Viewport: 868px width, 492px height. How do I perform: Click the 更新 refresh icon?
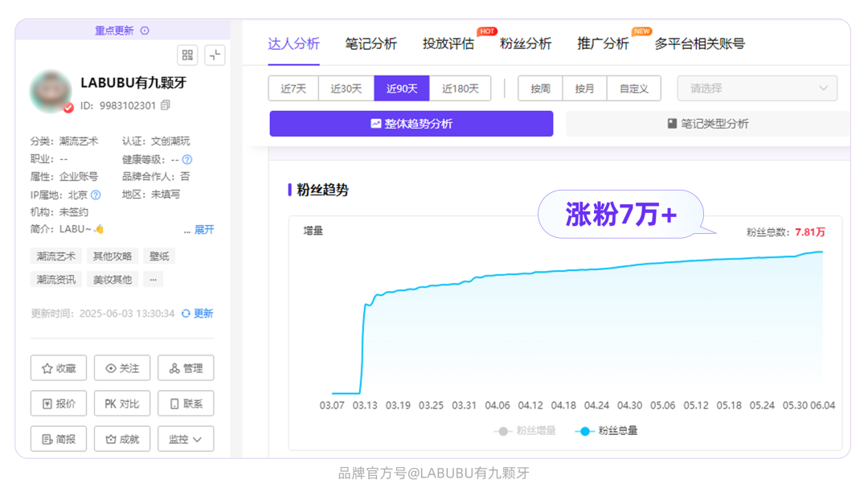[186, 314]
